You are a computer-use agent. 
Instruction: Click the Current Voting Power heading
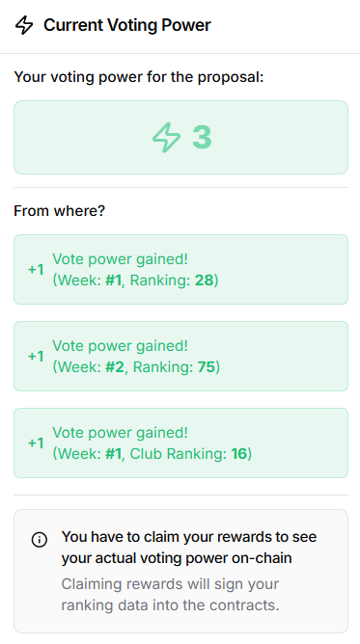click(x=127, y=25)
